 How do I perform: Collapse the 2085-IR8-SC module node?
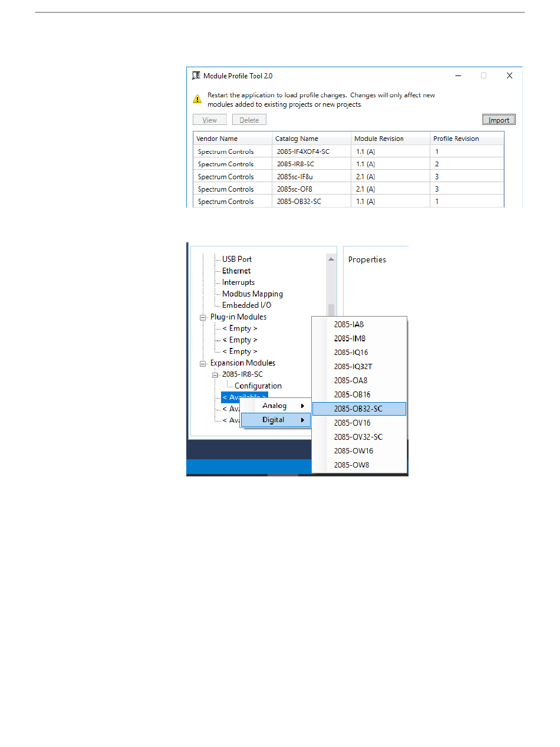215,375
